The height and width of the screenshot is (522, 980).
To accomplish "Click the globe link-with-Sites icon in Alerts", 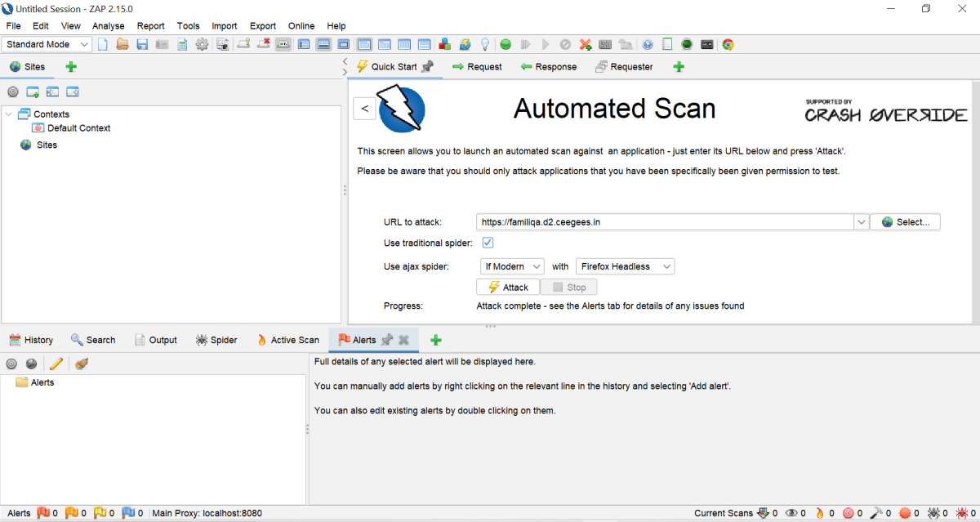I will click(31, 364).
